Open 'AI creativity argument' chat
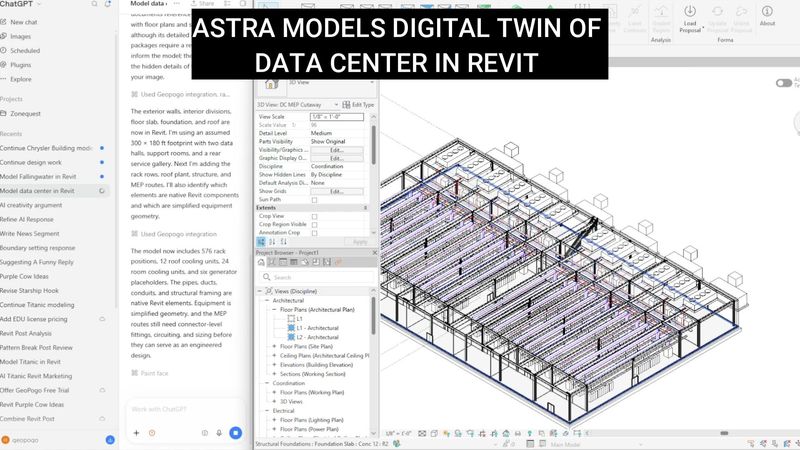Image resolution: width=800 pixels, height=450 pixels. tap(54, 205)
